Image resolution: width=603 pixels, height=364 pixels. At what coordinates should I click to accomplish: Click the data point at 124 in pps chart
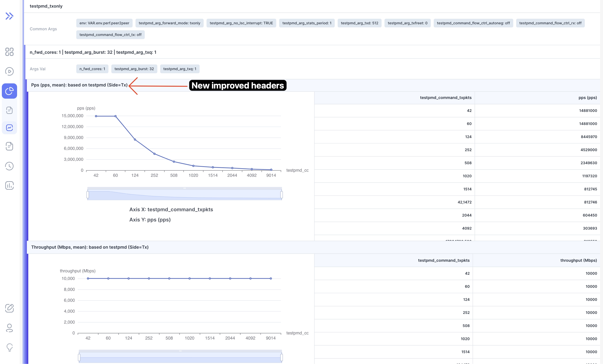coord(135,140)
